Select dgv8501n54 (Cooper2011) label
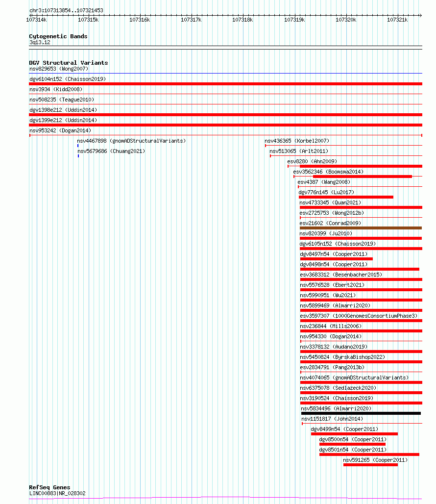Viewport: 436px width, 504px height. [353, 450]
